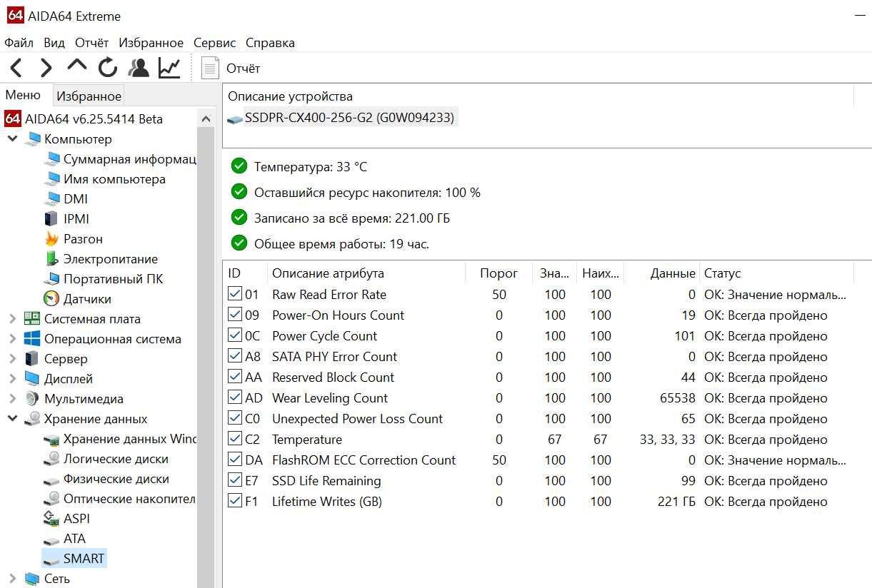Switch to the Меню tab
872x588 pixels.
pos(24,95)
